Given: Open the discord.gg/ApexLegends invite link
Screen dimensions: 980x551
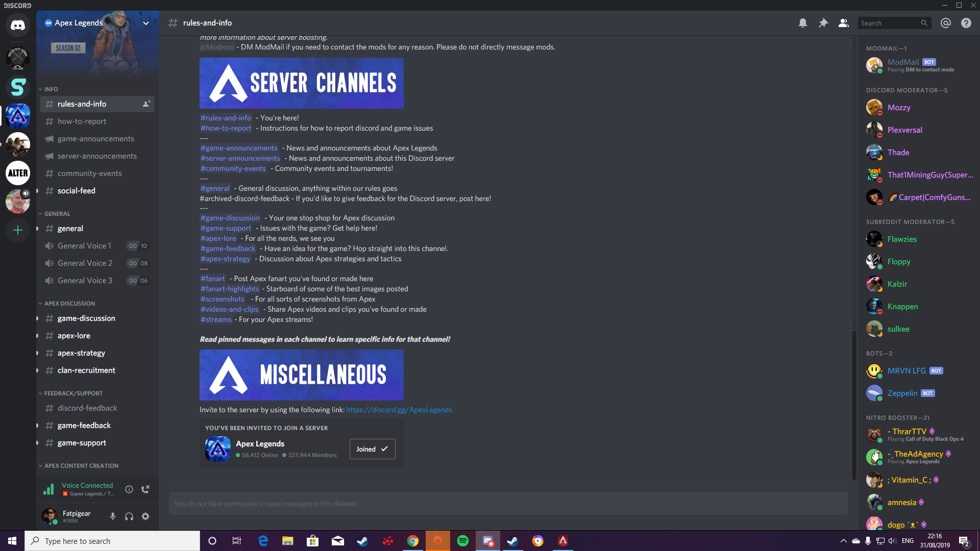Looking at the screenshot, I should click(399, 410).
